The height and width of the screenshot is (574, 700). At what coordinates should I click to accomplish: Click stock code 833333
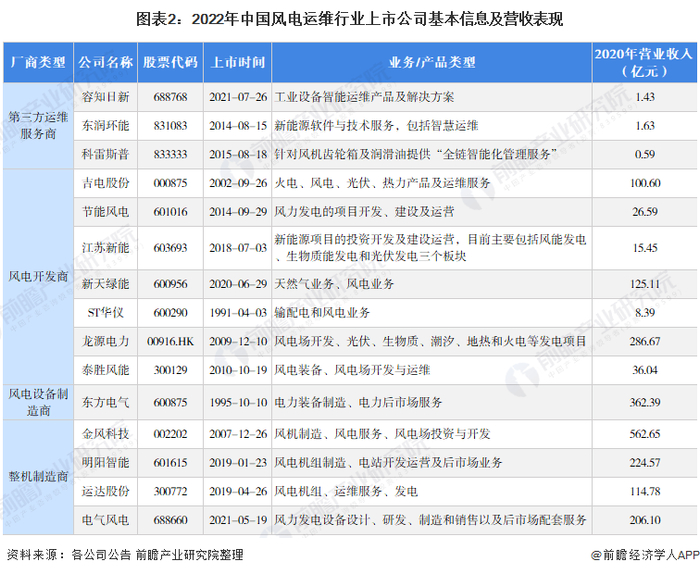170,154
